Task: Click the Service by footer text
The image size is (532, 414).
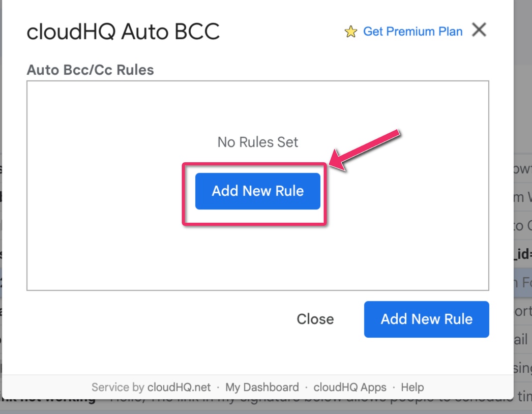Action: [117, 387]
